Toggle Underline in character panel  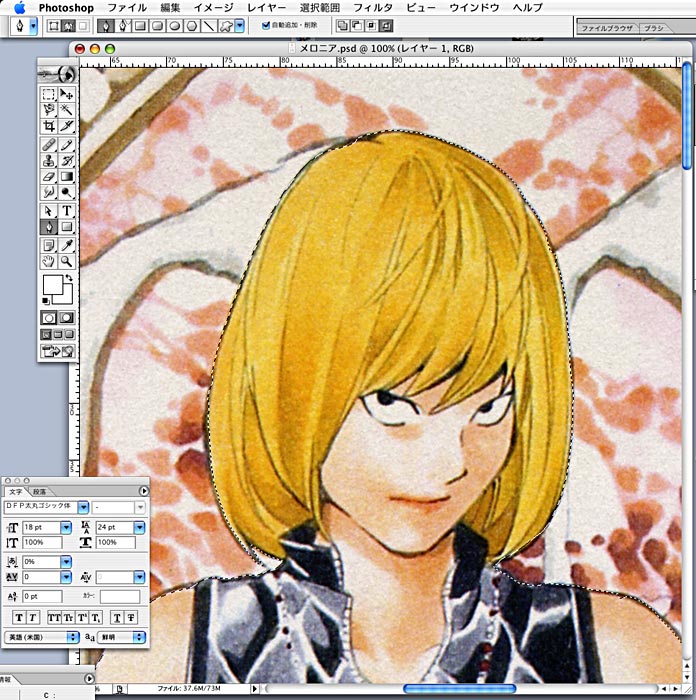[x=117, y=618]
